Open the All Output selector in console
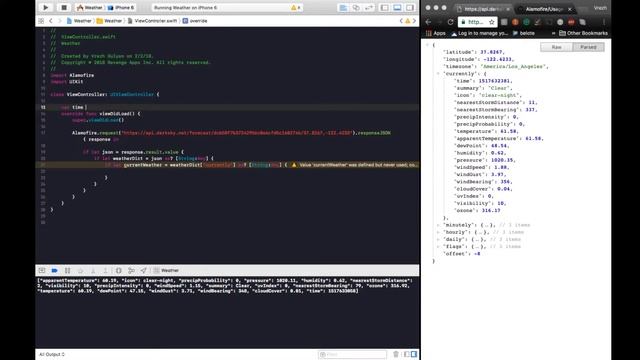 point(52,354)
